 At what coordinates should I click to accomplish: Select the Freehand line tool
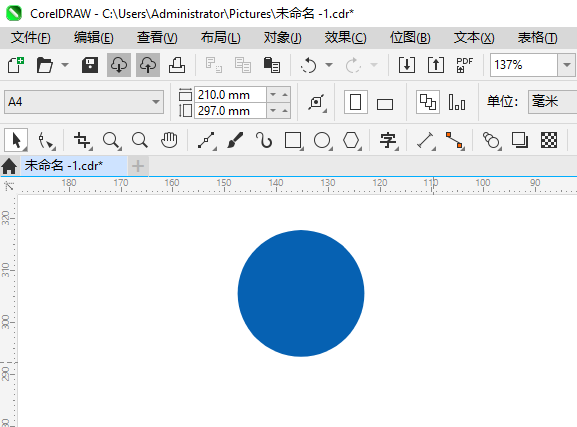(206, 141)
